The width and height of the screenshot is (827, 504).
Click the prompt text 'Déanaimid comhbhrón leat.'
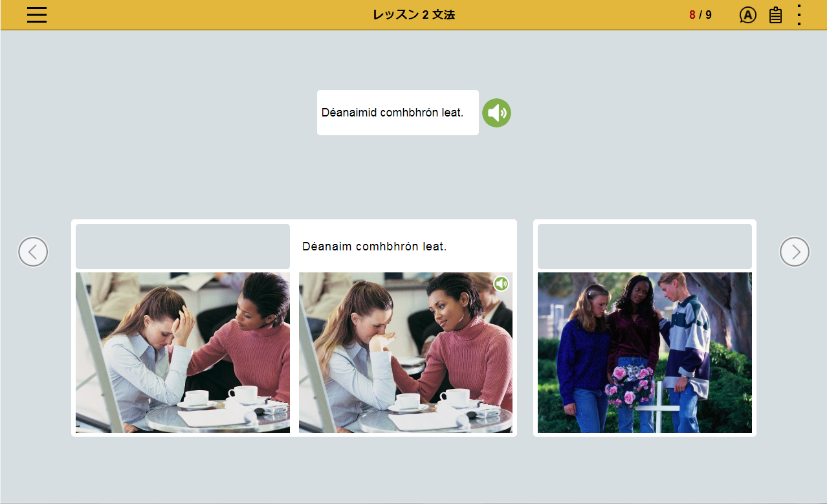point(393,113)
